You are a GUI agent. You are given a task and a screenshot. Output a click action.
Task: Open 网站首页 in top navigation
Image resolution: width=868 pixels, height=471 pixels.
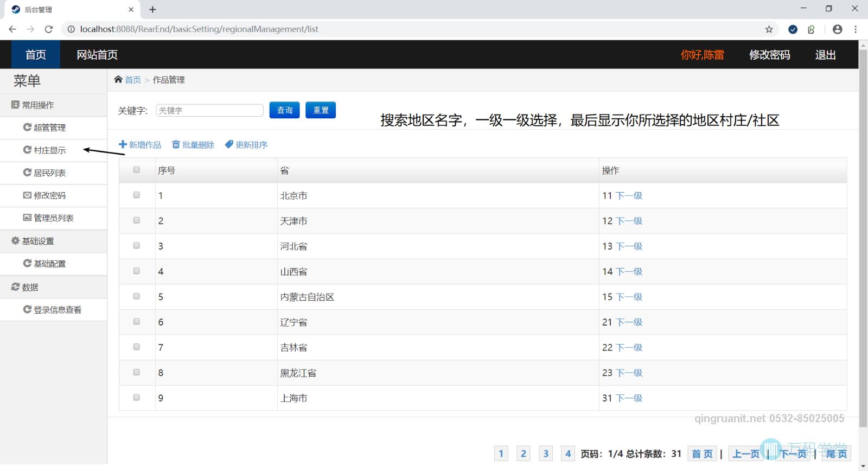[x=97, y=54]
